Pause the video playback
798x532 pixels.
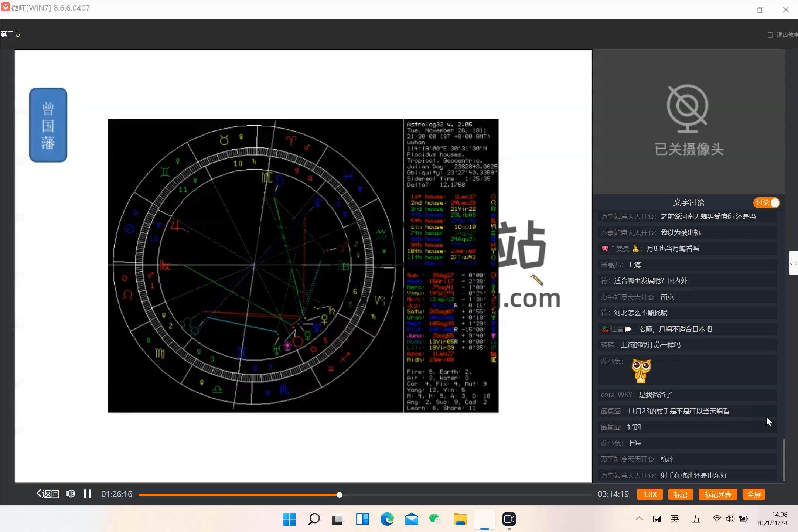pyautogui.click(x=87, y=494)
